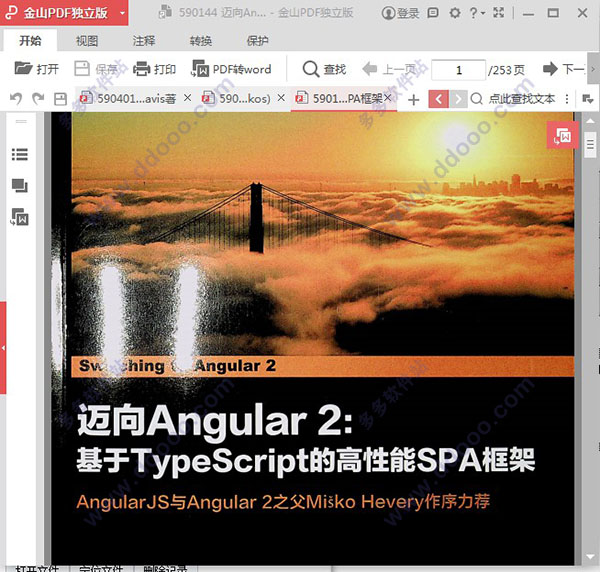Screen dimensions: 600x572
Task: Switch to the 转换 ribbon tab
Action: (x=201, y=41)
